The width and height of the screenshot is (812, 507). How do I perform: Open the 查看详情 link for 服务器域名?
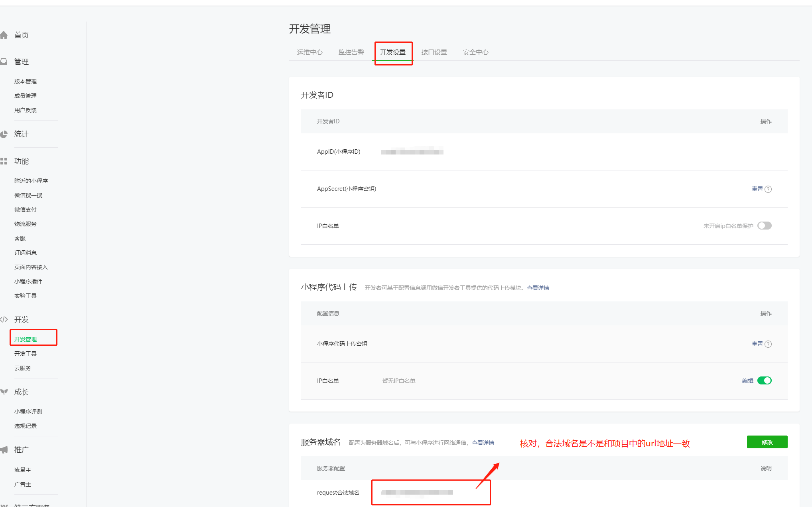tap(483, 443)
